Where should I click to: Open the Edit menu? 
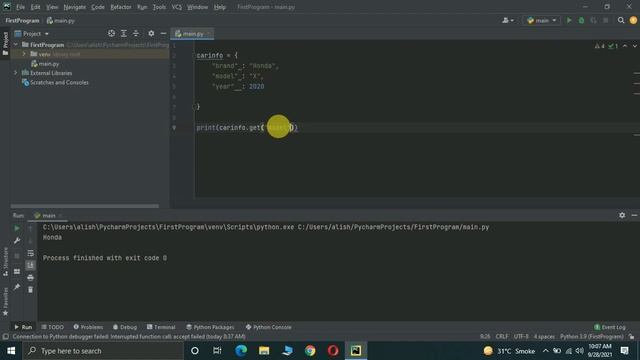(36, 7)
